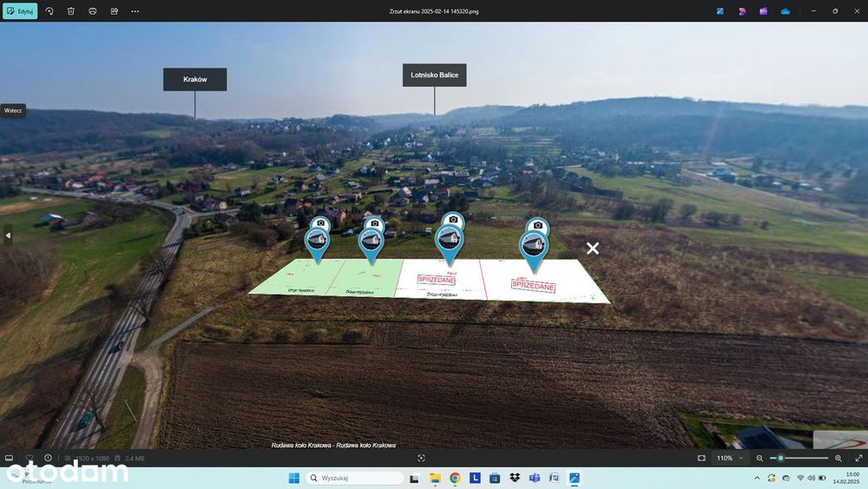Delete the image with the trash icon
Screen dimensions: 868x489
71,11
